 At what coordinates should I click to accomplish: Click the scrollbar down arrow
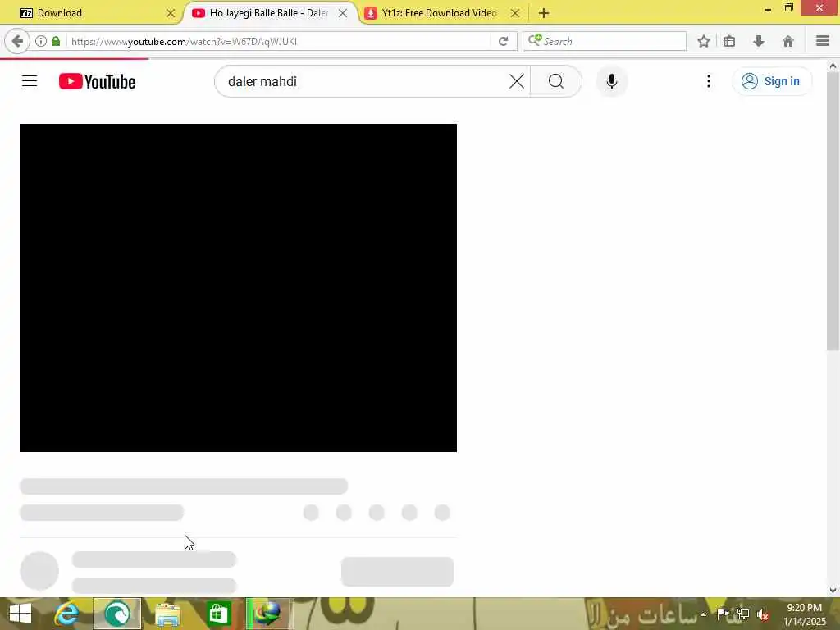click(833, 591)
